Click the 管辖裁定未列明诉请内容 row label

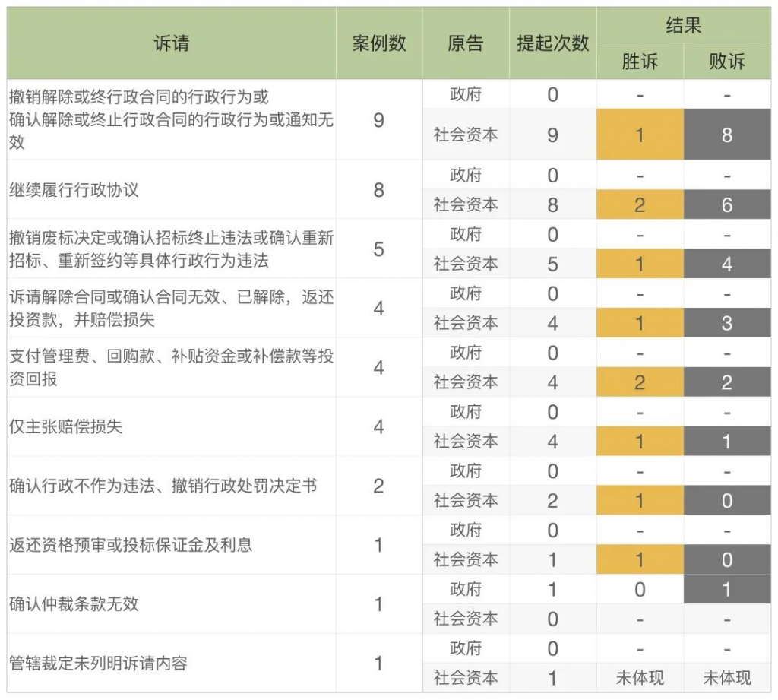pyautogui.click(x=98, y=663)
